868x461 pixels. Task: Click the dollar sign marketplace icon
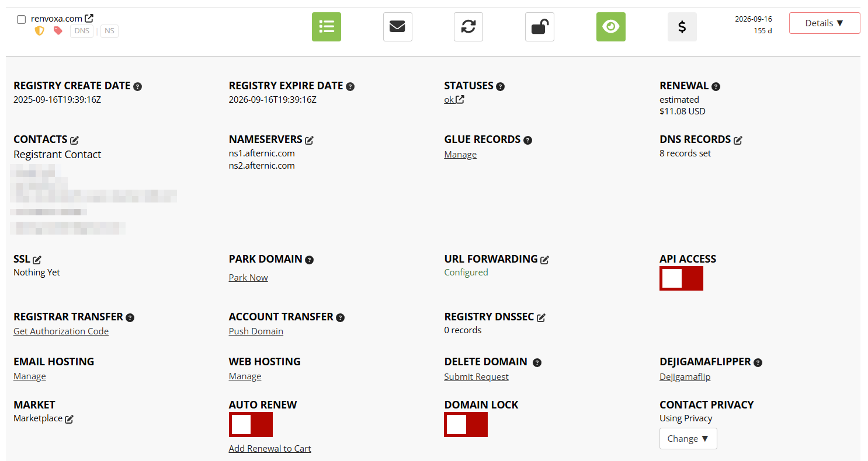tap(682, 27)
